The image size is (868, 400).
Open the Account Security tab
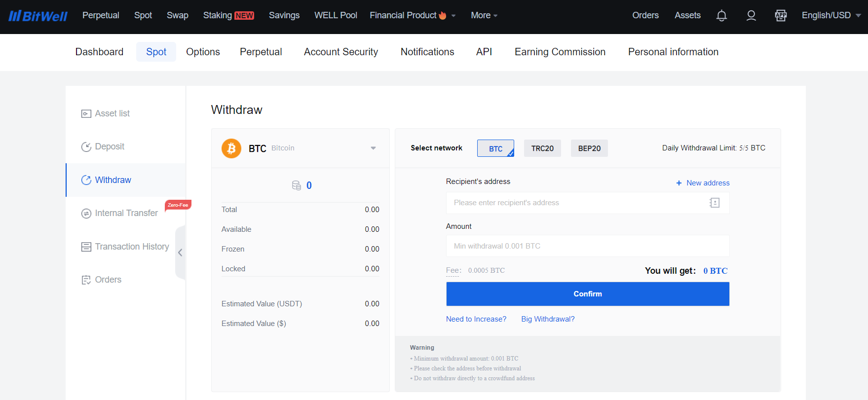[x=341, y=52]
